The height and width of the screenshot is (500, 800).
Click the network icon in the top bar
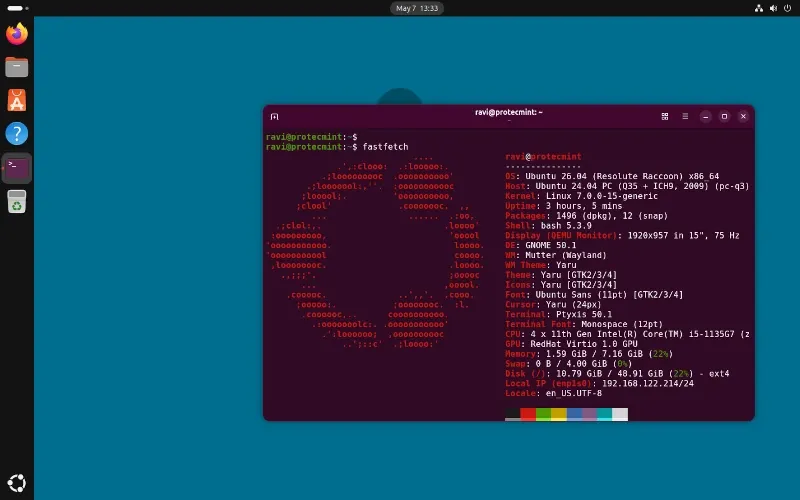pos(759,8)
